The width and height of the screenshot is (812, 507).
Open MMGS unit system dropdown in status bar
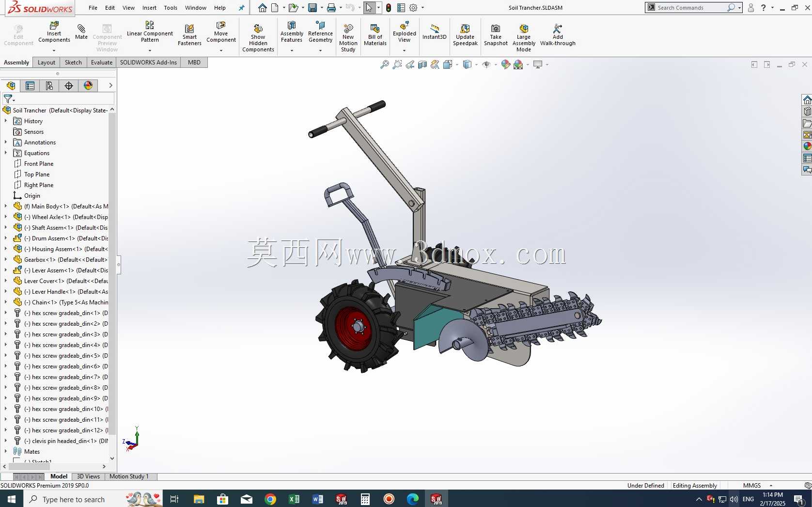(771, 486)
